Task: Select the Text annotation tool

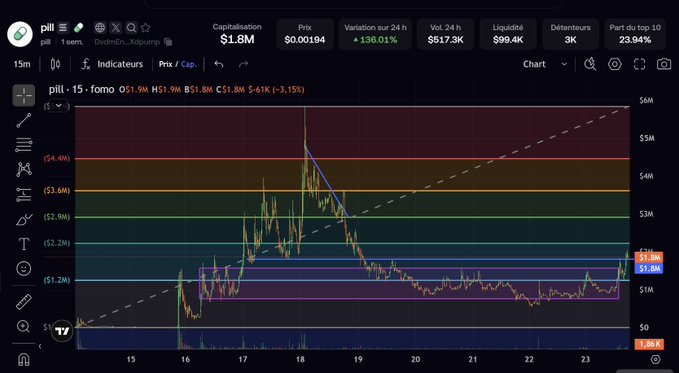Action: click(x=24, y=244)
